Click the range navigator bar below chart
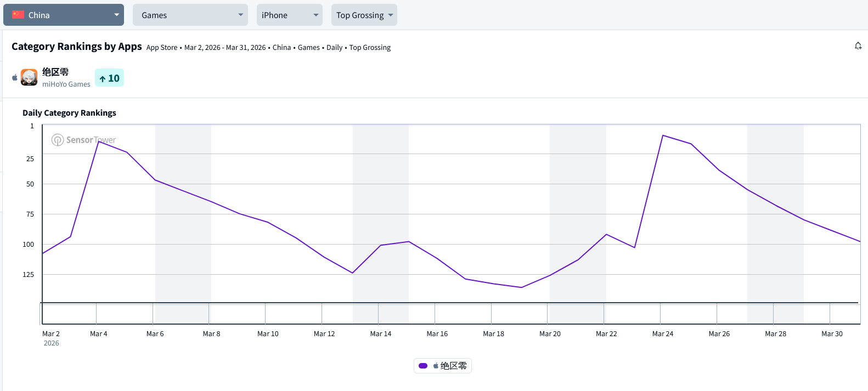868x391 pixels. click(451, 313)
